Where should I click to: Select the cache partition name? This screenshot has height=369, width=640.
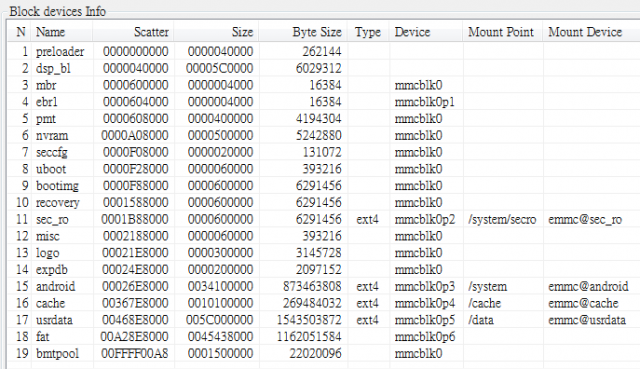[x=50, y=303]
